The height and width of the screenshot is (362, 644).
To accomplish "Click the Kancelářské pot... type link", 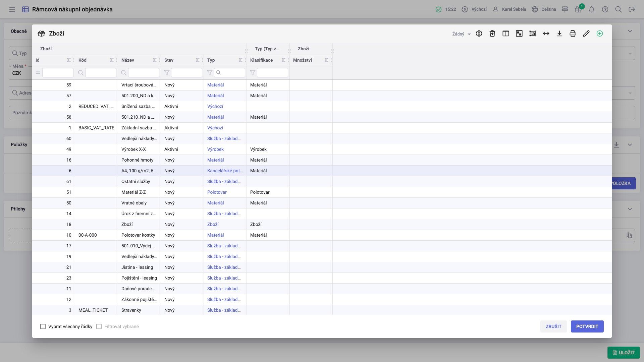I will (x=225, y=171).
